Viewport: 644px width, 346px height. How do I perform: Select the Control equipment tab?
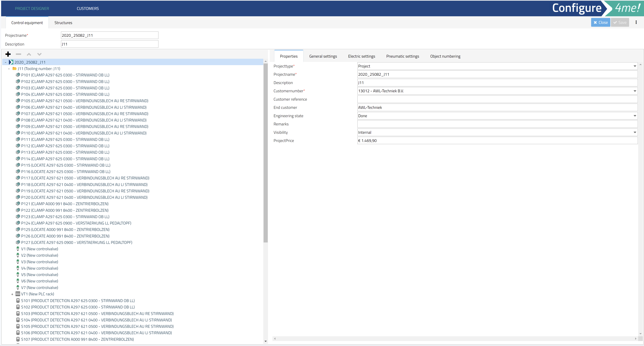coord(27,23)
